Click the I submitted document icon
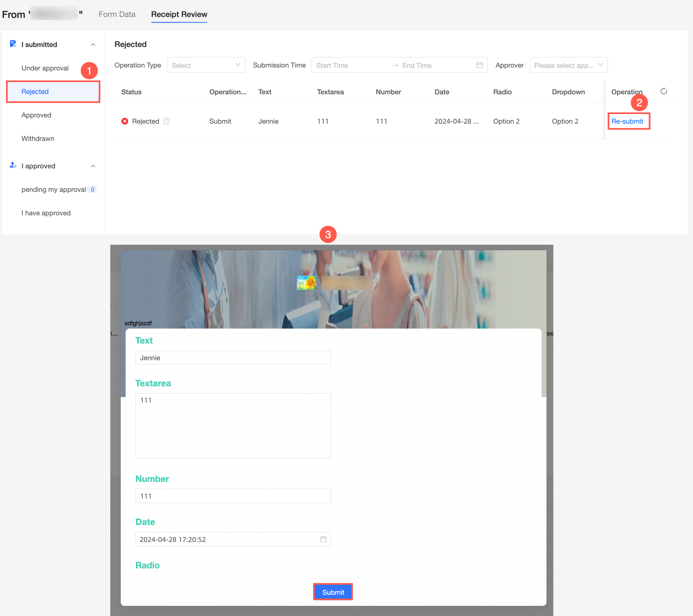693x616 pixels. click(x=13, y=44)
